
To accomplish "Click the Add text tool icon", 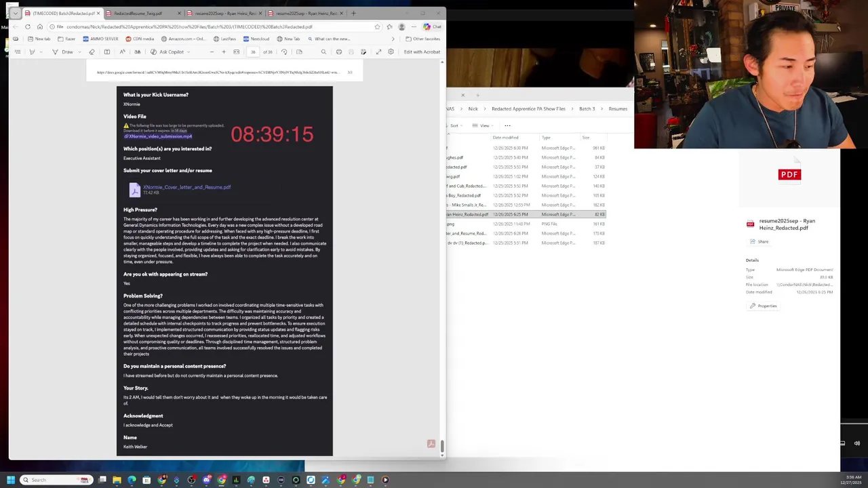I will pyautogui.click(x=106, y=52).
